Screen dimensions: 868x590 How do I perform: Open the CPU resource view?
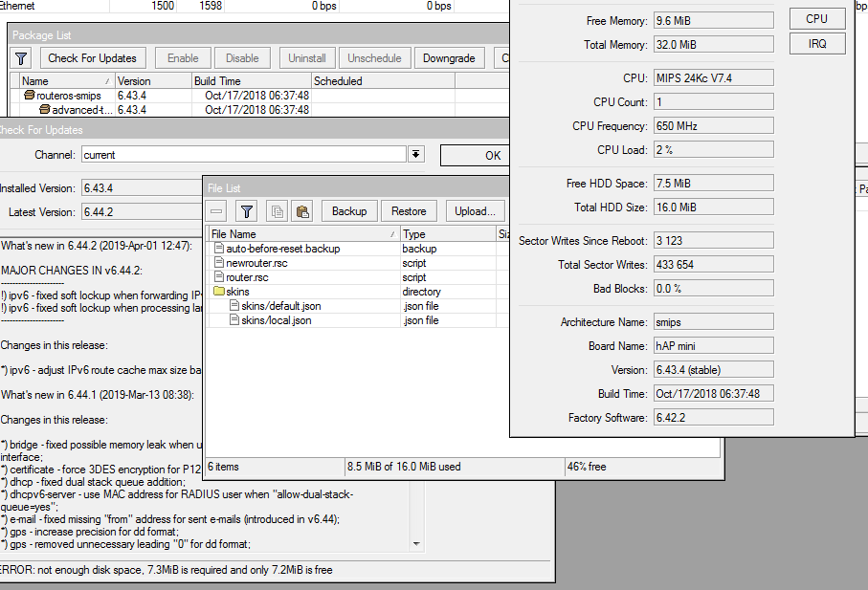[816, 19]
